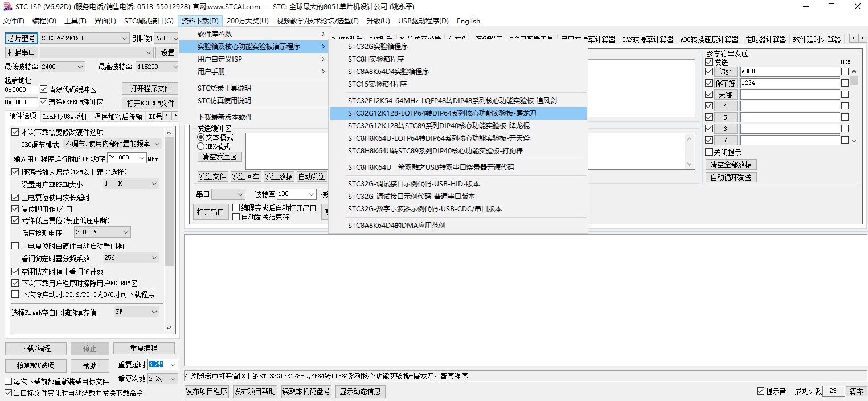Select the 降龙棍 core board entry
Screen dimensions: 868x401
tap(458, 126)
